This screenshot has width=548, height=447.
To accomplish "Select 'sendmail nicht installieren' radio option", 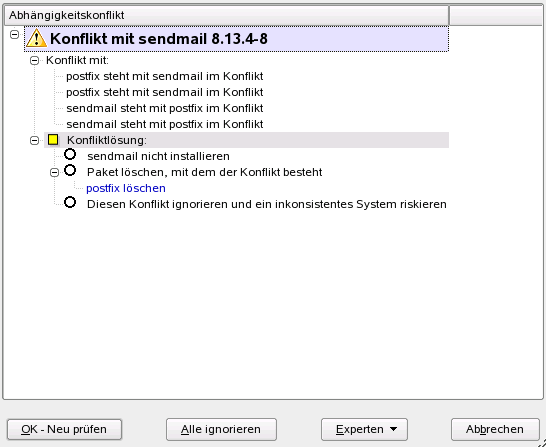I will tap(70, 154).
